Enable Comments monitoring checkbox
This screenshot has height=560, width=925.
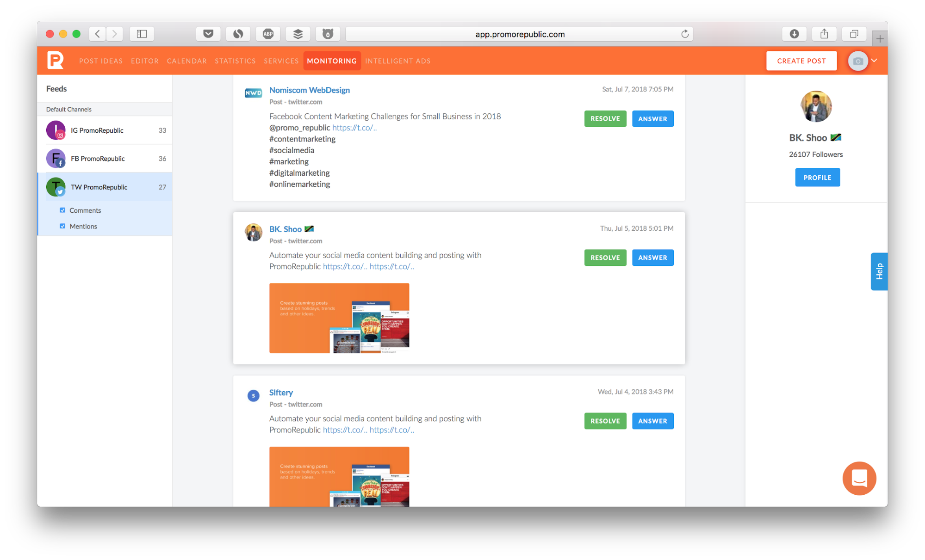coord(63,210)
